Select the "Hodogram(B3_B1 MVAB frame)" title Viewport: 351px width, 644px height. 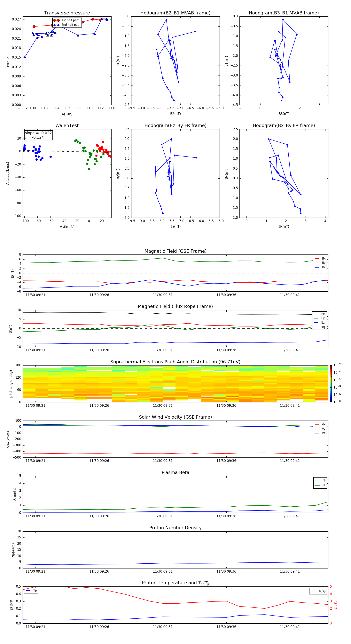(284, 13)
